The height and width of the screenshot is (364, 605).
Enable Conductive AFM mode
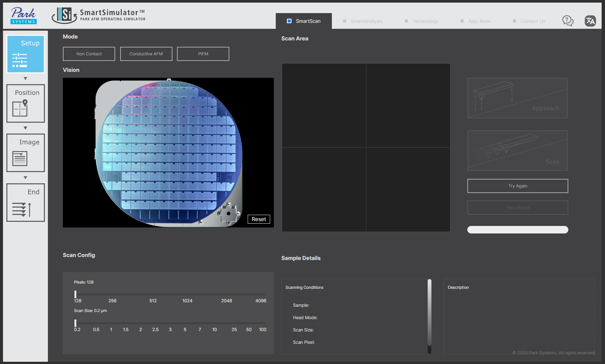click(x=146, y=53)
